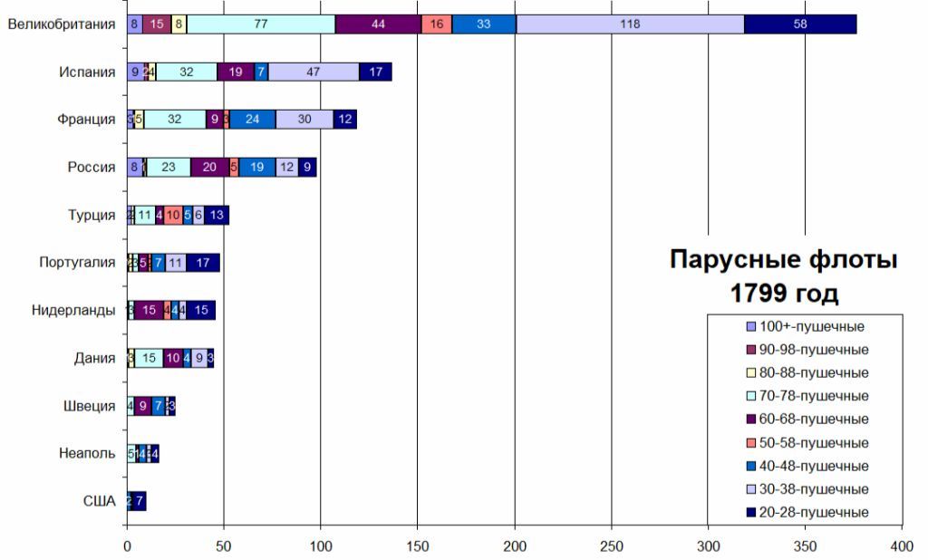Select the 118 segment in Великобритания bar
This screenshot has height=560, width=928.
630,24
